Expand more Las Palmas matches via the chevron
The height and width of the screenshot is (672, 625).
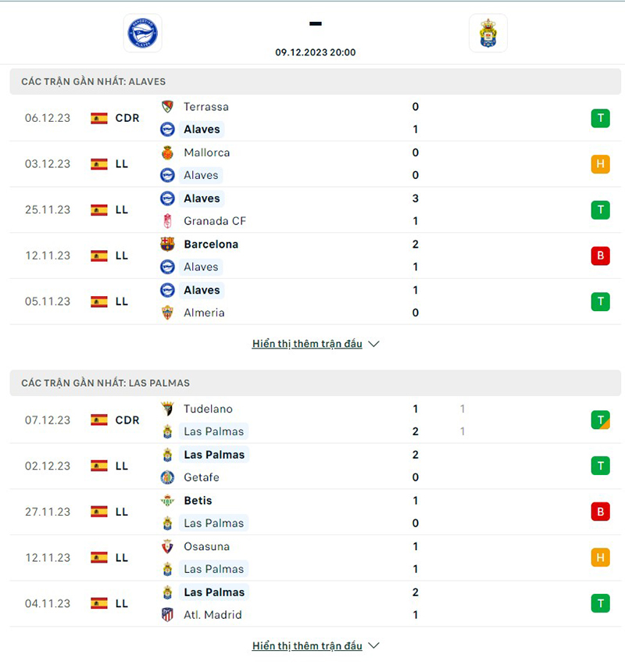pos(373,645)
